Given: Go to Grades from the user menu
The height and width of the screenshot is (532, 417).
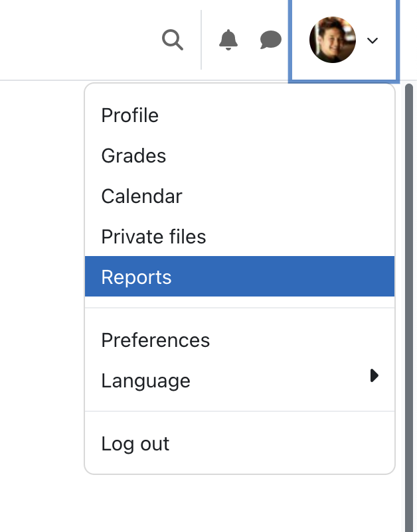Looking at the screenshot, I should (x=240, y=156).
